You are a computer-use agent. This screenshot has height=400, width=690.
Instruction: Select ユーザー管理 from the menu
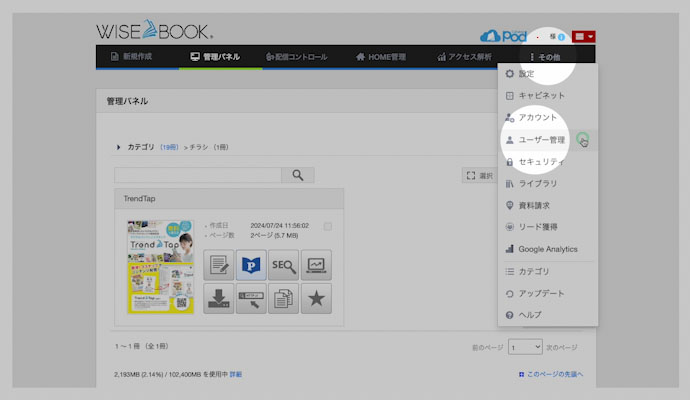coord(540,140)
